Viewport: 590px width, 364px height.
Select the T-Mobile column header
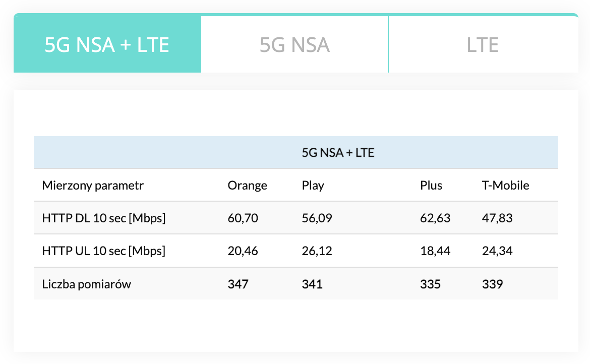coord(505,186)
